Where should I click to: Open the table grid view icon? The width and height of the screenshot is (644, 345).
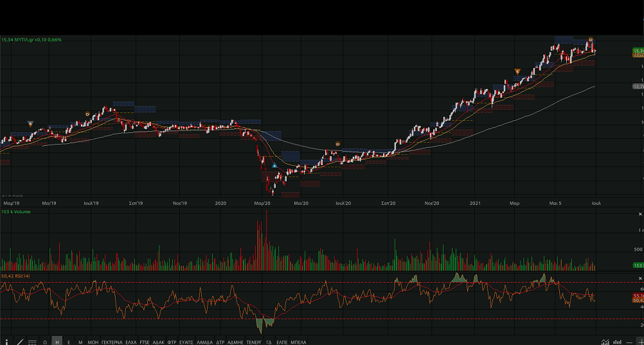point(32,342)
